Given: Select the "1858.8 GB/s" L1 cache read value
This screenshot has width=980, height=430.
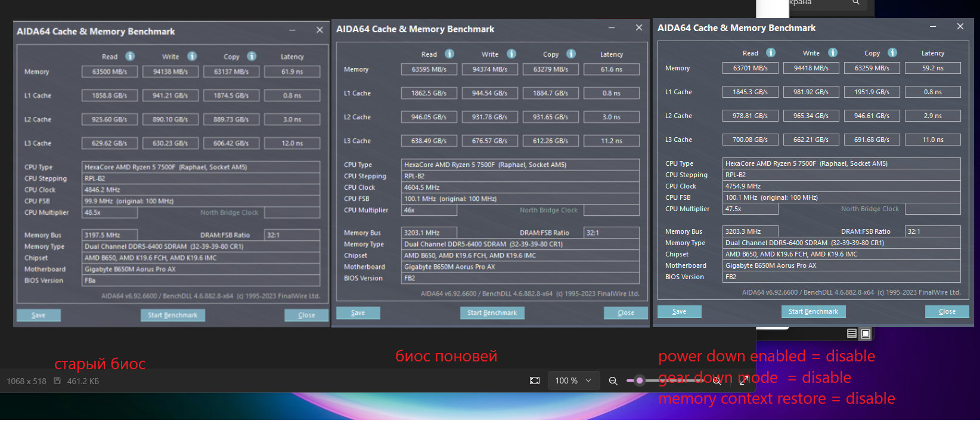Looking at the screenshot, I should tap(110, 95).
